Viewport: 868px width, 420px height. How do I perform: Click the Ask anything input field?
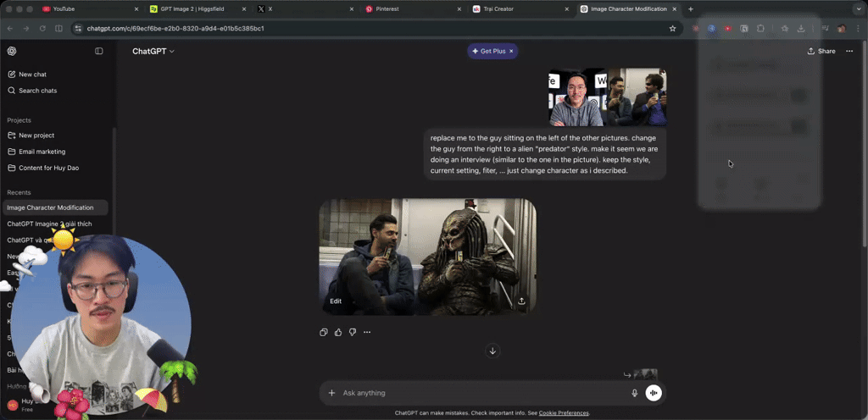(x=482, y=393)
